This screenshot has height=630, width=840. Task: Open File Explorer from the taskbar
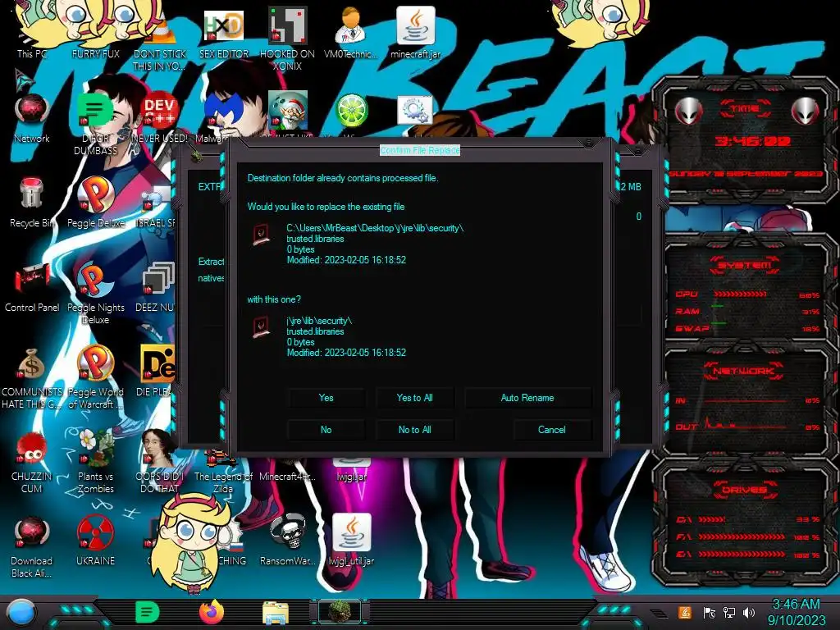point(276,613)
